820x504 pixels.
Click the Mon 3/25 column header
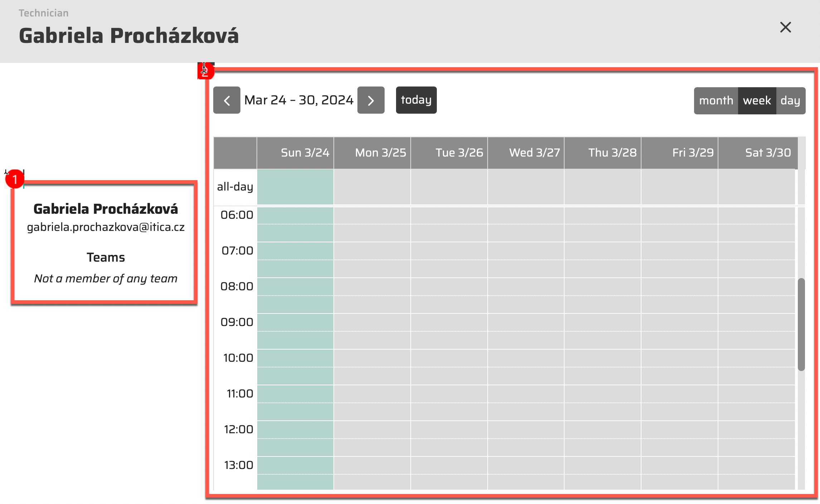coord(380,153)
